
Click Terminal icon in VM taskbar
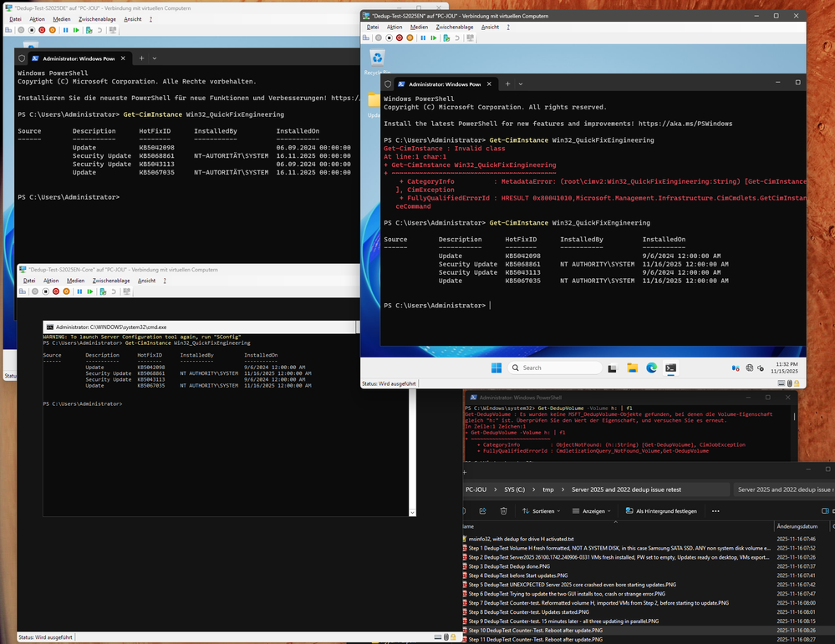coord(670,368)
